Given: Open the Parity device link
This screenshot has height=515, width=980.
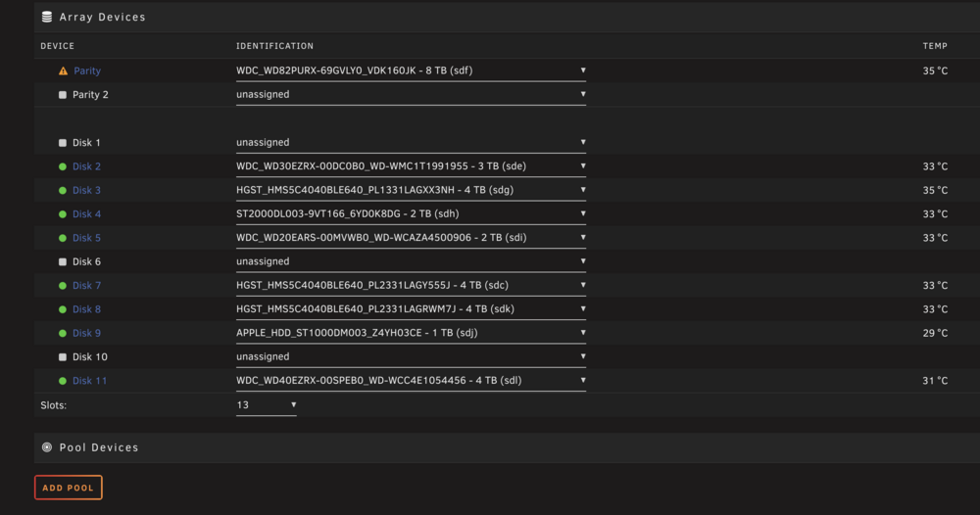Looking at the screenshot, I should click(87, 71).
